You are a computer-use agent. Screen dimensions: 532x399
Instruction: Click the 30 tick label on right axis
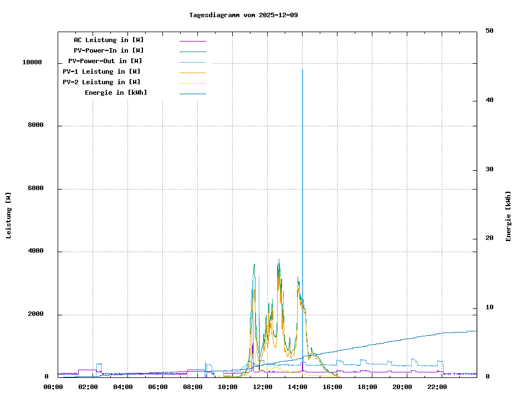[489, 170]
